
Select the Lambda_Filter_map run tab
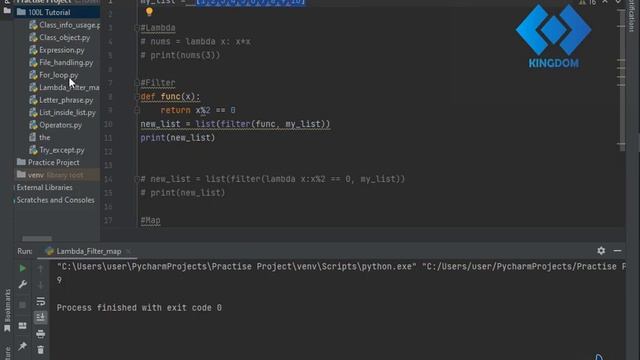click(x=89, y=251)
